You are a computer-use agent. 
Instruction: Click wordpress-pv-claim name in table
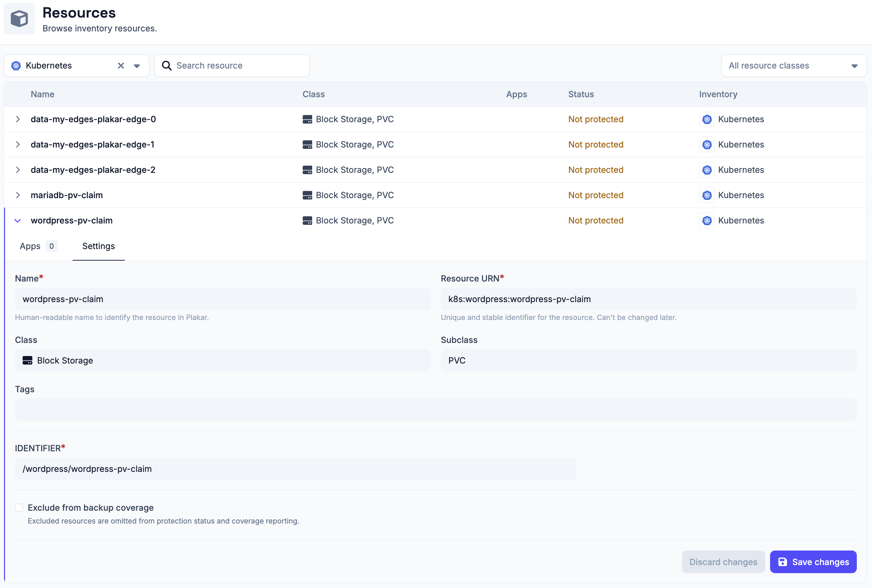pyautogui.click(x=72, y=220)
